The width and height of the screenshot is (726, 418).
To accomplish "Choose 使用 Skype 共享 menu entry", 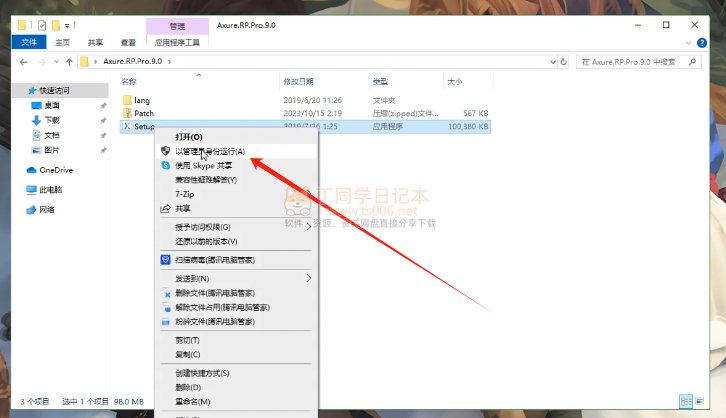I will [237, 165].
